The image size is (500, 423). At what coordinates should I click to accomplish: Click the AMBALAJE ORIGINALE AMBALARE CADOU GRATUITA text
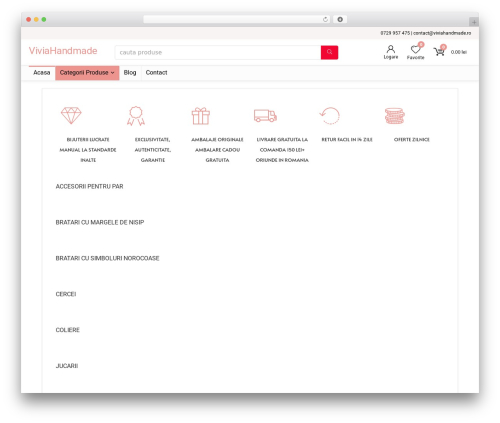pyautogui.click(x=217, y=150)
